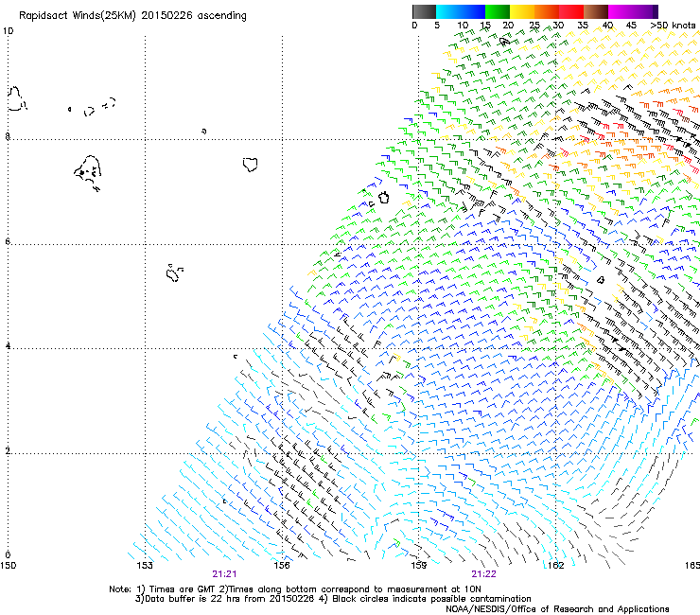
Task: Click the latitude label '6' on left axis
Action: pos(8,241)
